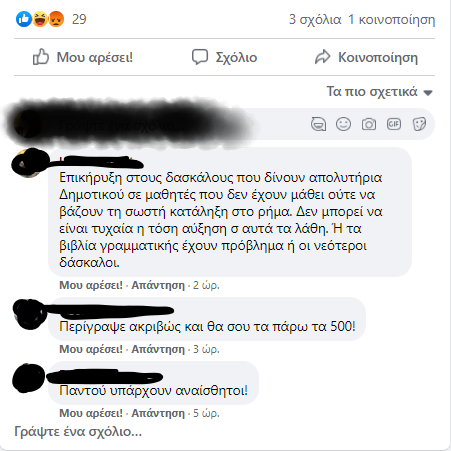Open the 3 σχόλια comments link
This screenshot has width=451, height=451.
point(315,20)
